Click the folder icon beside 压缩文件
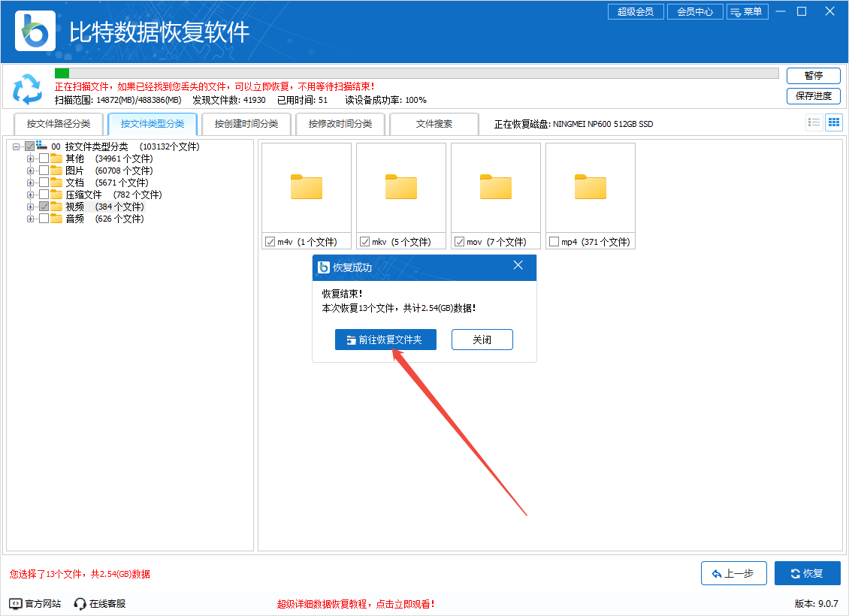 coord(56,195)
